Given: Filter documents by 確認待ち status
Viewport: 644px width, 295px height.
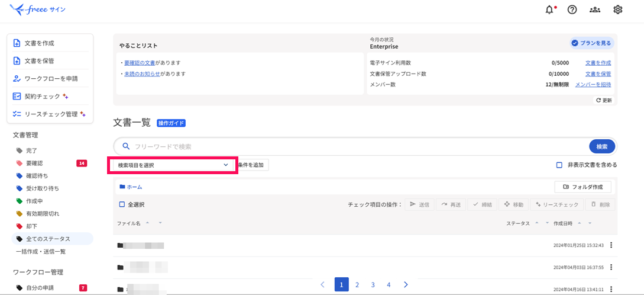Looking at the screenshot, I should pyautogui.click(x=37, y=176).
